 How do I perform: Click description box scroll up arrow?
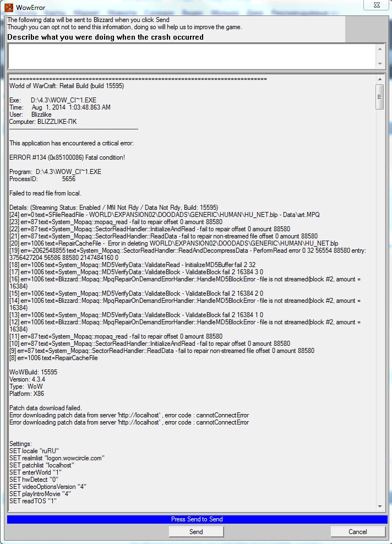coord(380,49)
